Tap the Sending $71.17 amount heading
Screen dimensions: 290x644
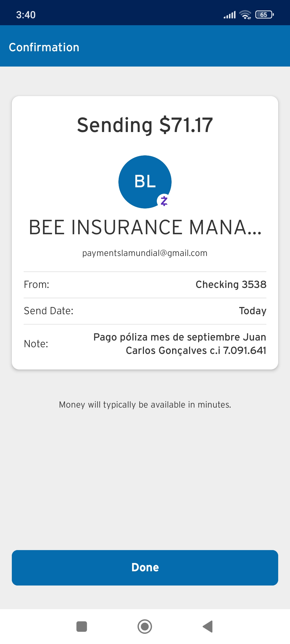click(x=145, y=125)
